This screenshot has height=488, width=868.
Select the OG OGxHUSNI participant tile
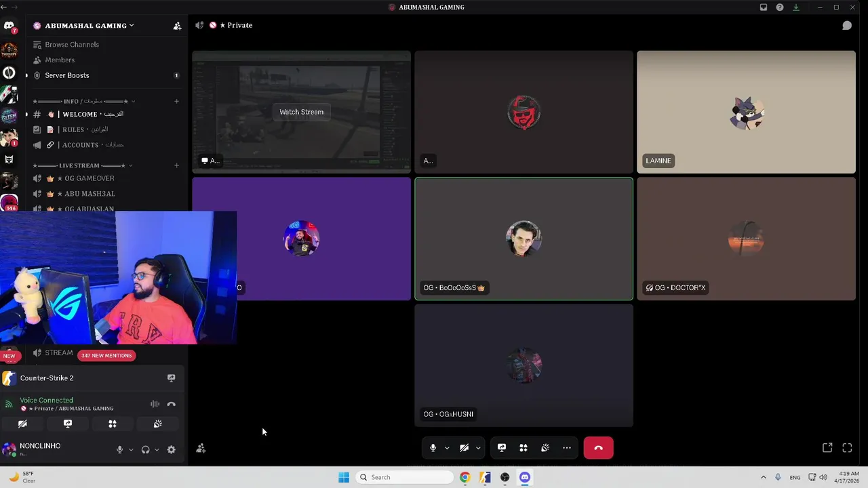[524, 365]
